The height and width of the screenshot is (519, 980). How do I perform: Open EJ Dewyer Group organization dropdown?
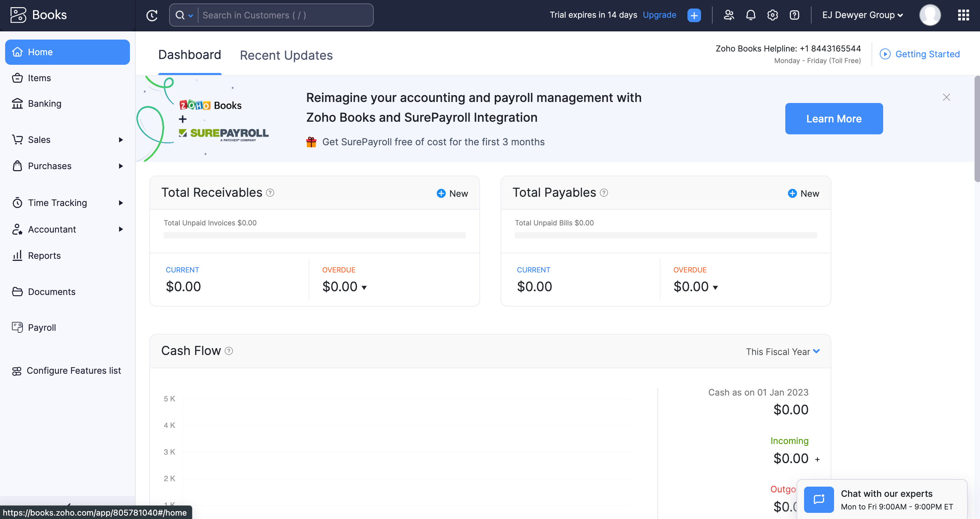tap(862, 15)
